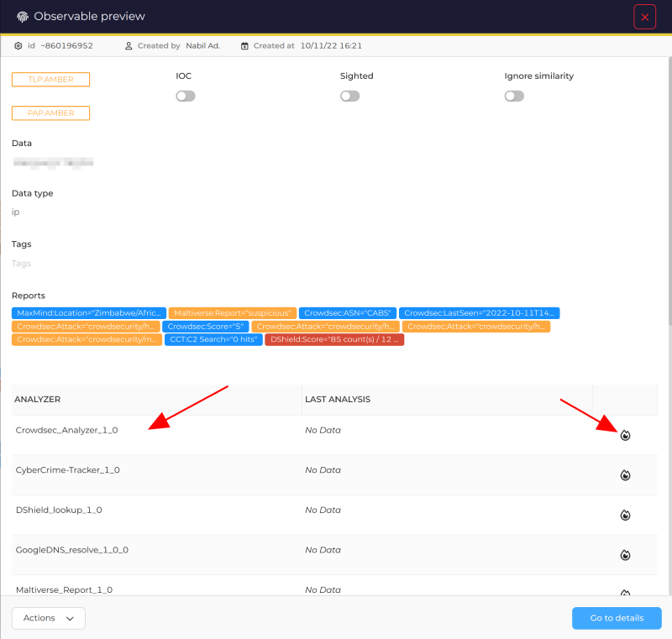672x639 pixels.
Task: Select the PAP:AMBER badge
Action: (50, 113)
